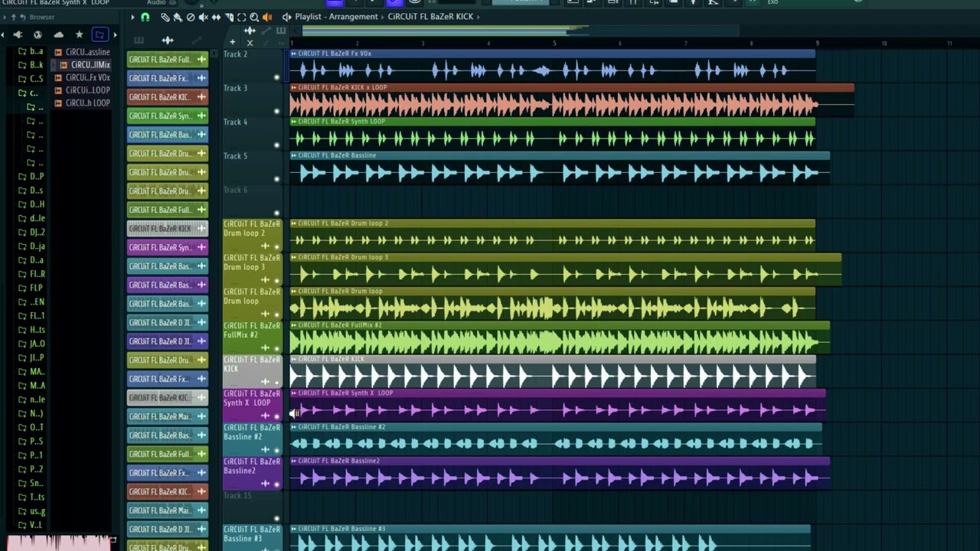The width and height of the screenshot is (980, 551).
Task: Select the Paint brush tool
Action: [178, 17]
